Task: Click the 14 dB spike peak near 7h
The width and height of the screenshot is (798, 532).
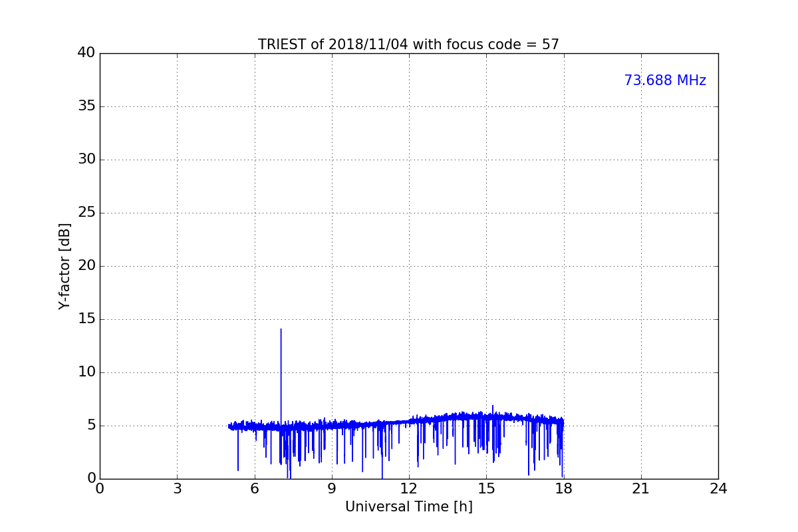Action: point(281,329)
